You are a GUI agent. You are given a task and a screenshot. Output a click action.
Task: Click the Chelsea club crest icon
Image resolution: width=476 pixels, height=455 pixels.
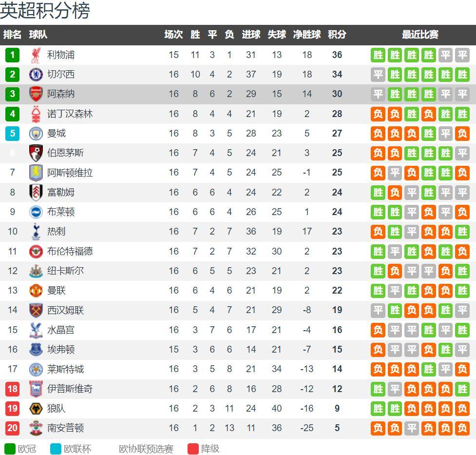coord(36,75)
